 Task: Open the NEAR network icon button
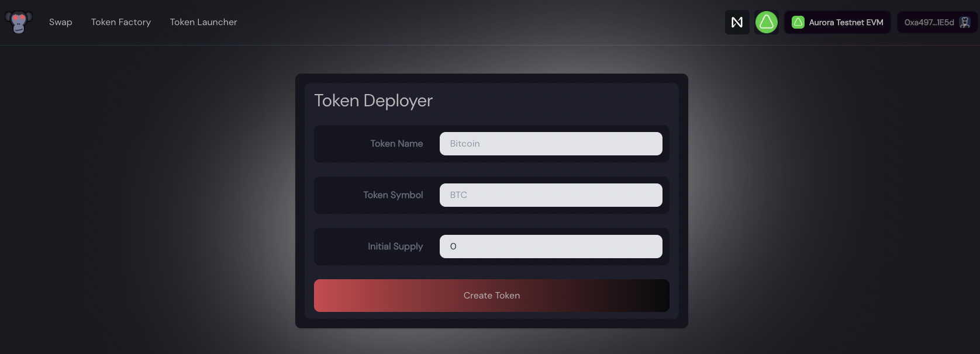coord(737,22)
